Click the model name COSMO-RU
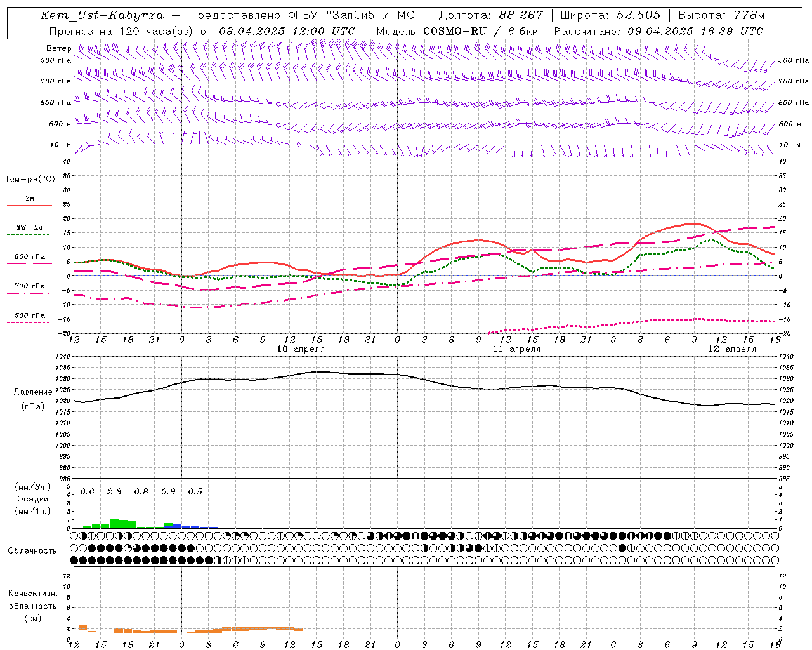 (455, 31)
